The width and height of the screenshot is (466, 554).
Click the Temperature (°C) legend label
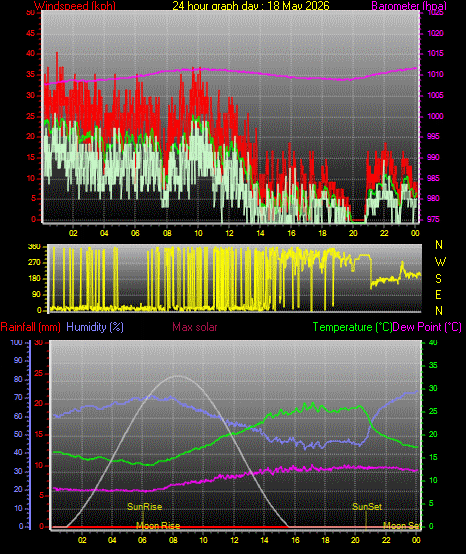(352, 327)
